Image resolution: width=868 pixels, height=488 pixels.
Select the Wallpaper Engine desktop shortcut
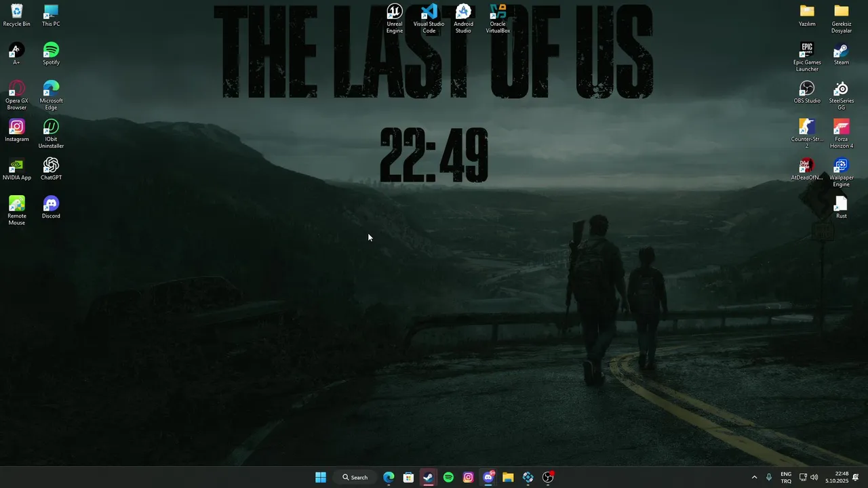click(x=842, y=173)
